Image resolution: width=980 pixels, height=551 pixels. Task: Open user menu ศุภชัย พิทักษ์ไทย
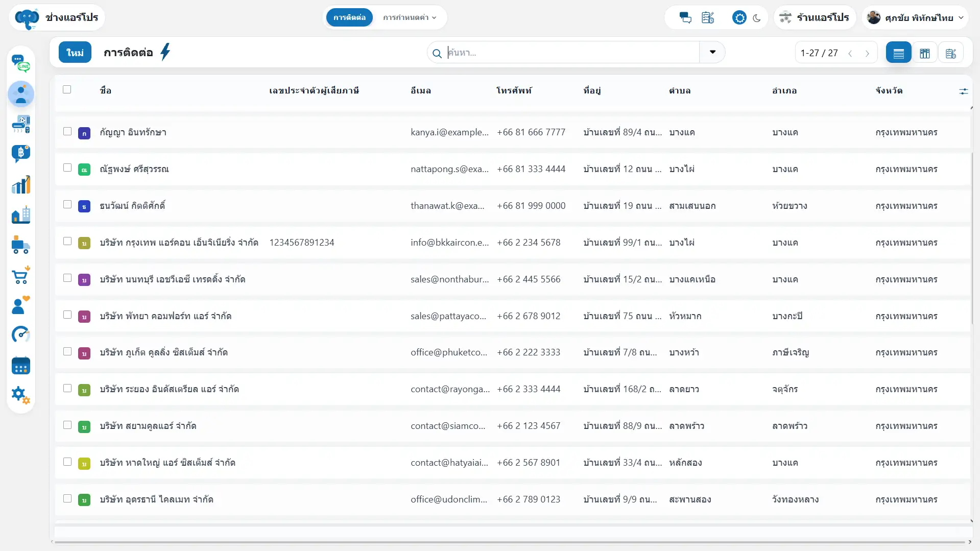coord(915,18)
